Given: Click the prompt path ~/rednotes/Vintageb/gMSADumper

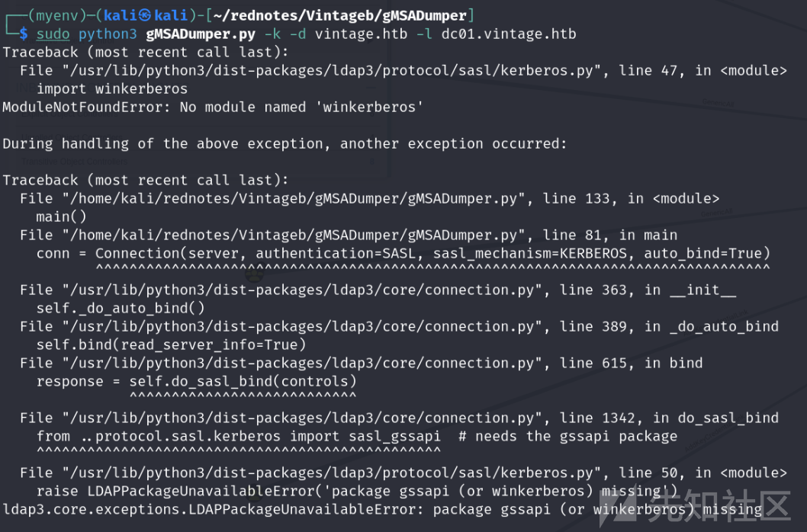Looking at the screenshot, I should click(x=339, y=15).
